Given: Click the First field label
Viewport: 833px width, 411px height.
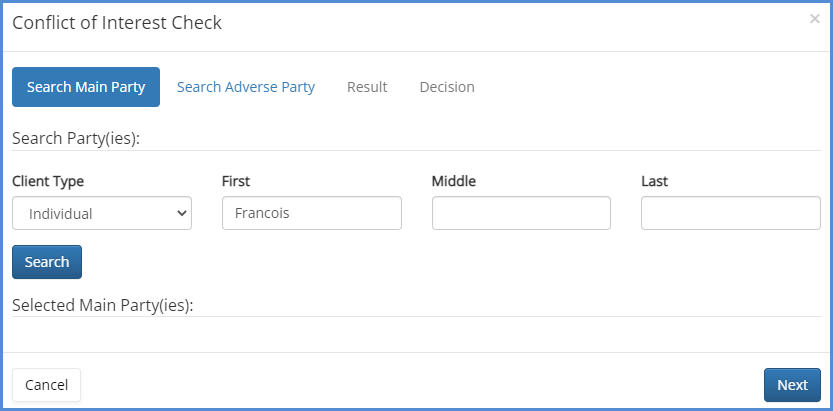Looking at the screenshot, I should pos(236,181).
